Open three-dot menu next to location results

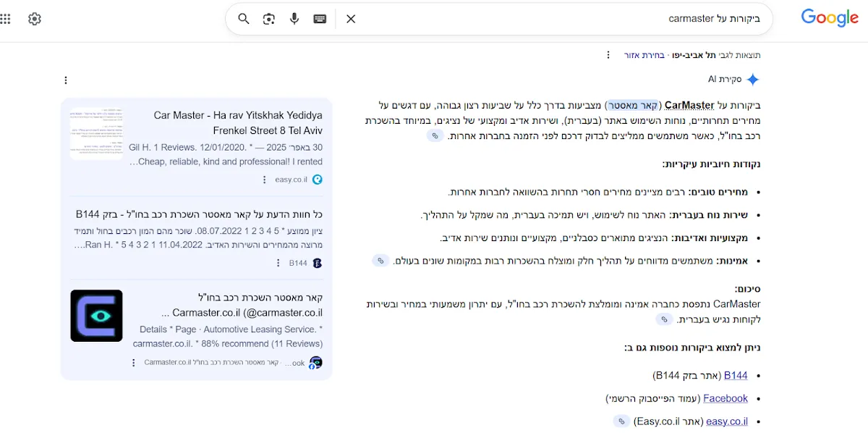pyautogui.click(x=608, y=55)
